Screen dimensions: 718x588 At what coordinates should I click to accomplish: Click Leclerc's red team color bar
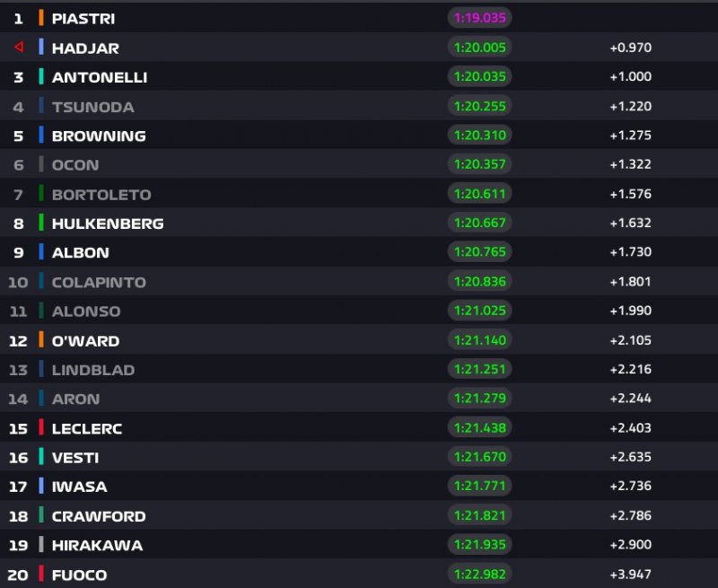[x=41, y=428]
